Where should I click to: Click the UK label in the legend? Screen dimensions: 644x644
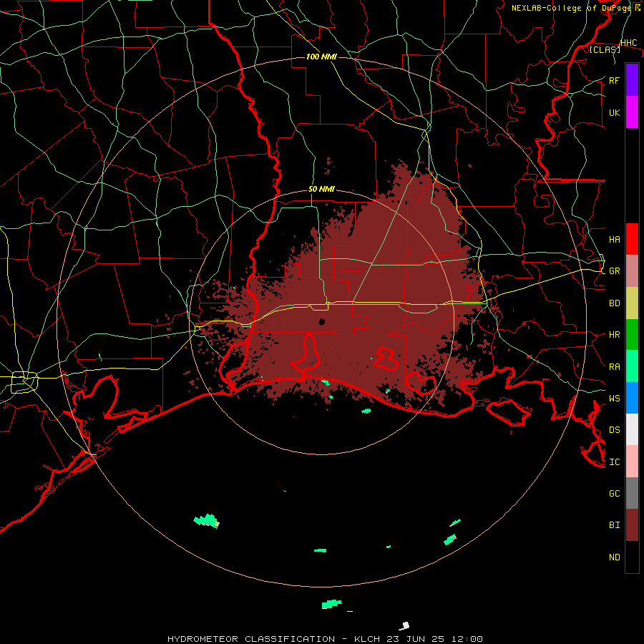pos(614,112)
